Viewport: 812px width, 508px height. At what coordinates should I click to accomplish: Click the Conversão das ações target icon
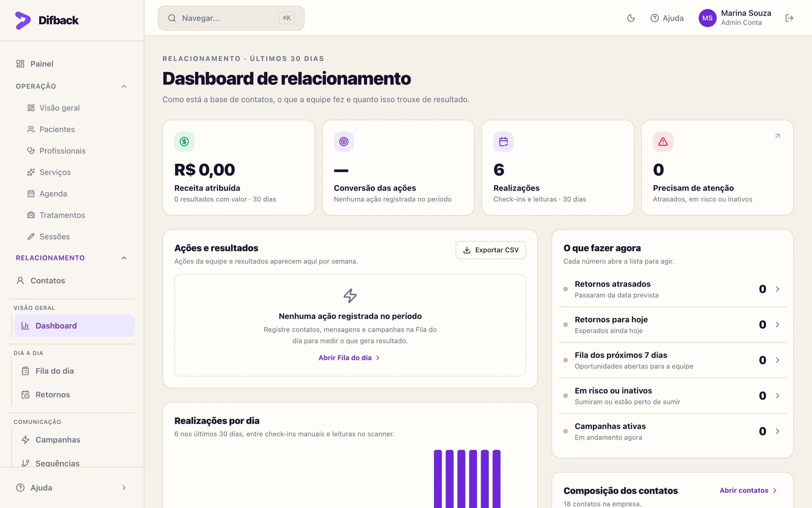344,142
